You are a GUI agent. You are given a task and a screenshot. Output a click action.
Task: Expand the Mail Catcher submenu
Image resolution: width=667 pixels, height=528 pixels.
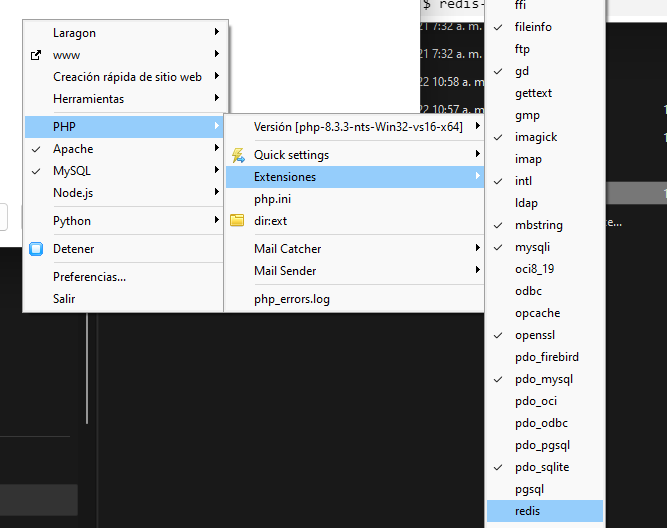coord(355,249)
